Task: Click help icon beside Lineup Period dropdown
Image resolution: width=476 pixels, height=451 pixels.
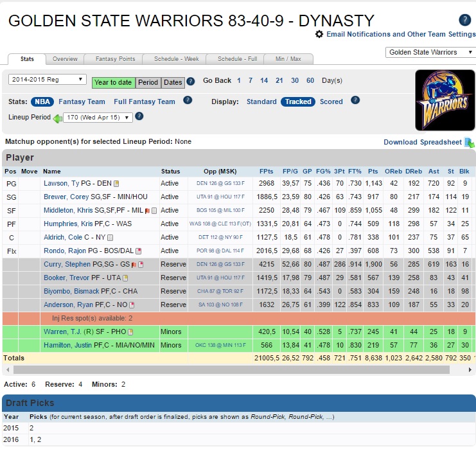Action: click(139, 116)
